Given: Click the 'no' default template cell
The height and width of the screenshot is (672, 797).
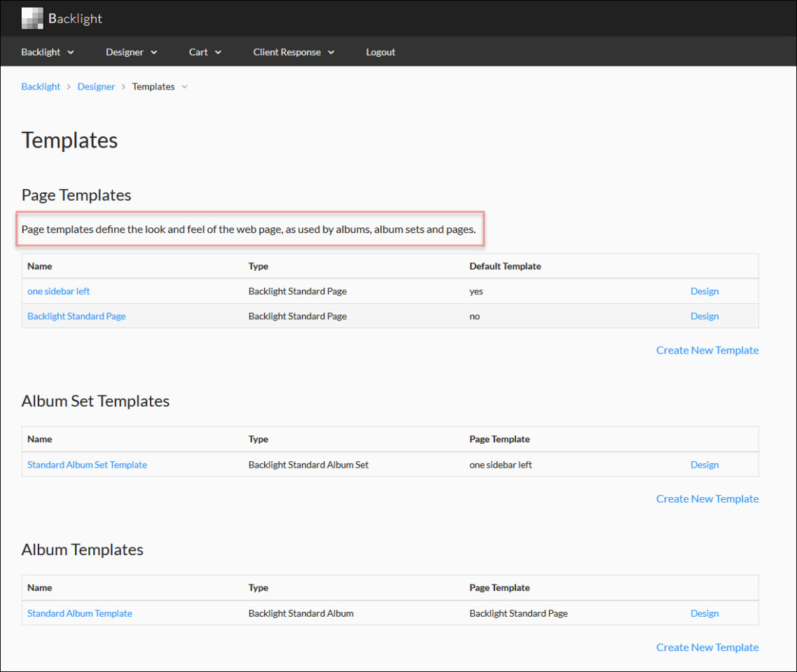Looking at the screenshot, I should click(475, 316).
